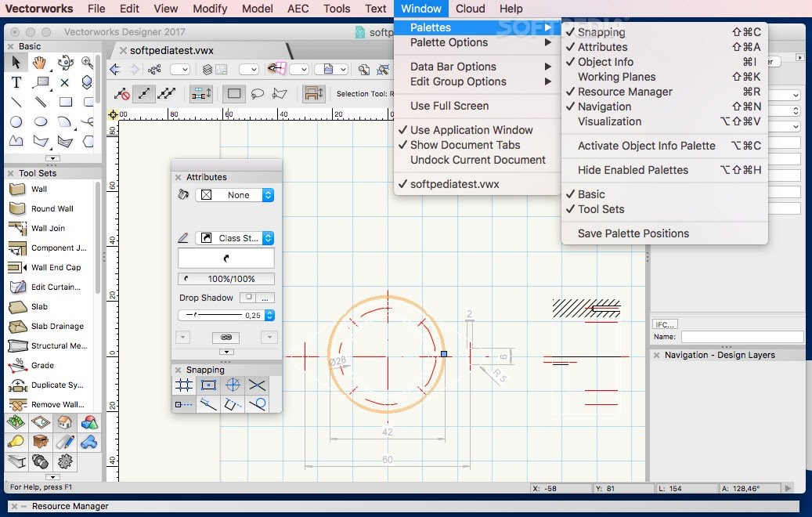Toggle Snap to Grid in Snapping palette
The width and height of the screenshot is (812, 517).
(184, 385)
